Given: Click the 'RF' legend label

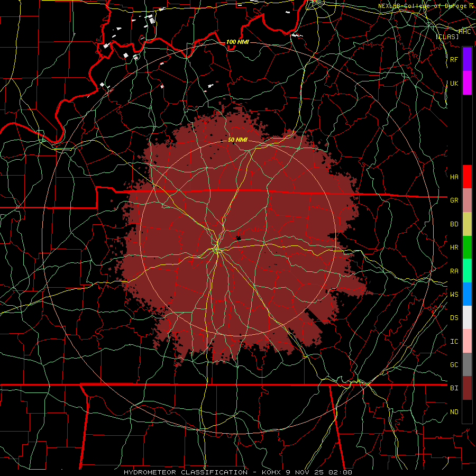Looking at the screenshot, I should [454, 59].
